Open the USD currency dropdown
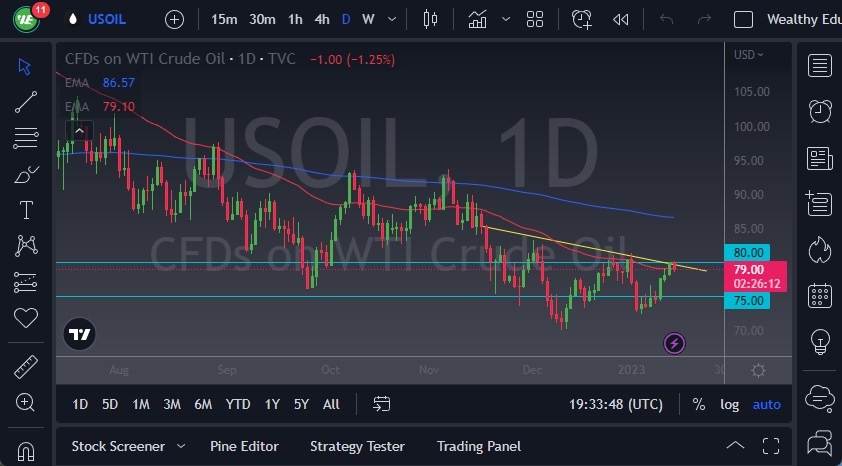 (x=748, y=55)
